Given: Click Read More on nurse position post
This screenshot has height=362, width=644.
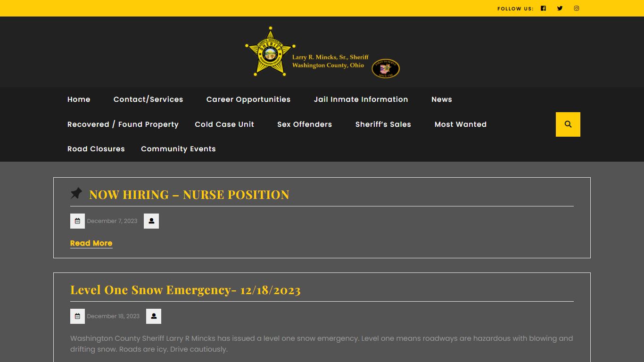Looking at the screenshot, I should [91, 243].
